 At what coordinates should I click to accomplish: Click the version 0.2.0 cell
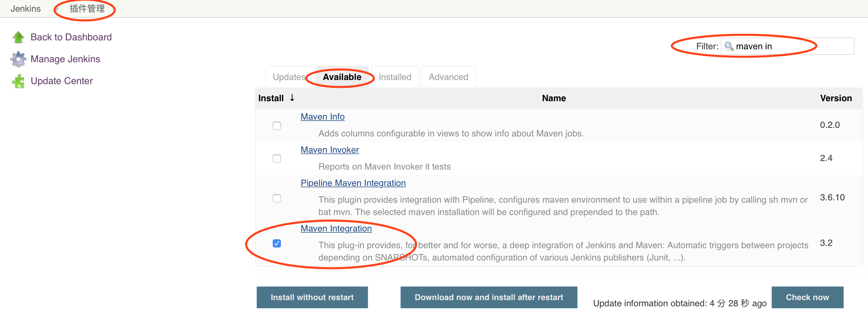[830, 125]
